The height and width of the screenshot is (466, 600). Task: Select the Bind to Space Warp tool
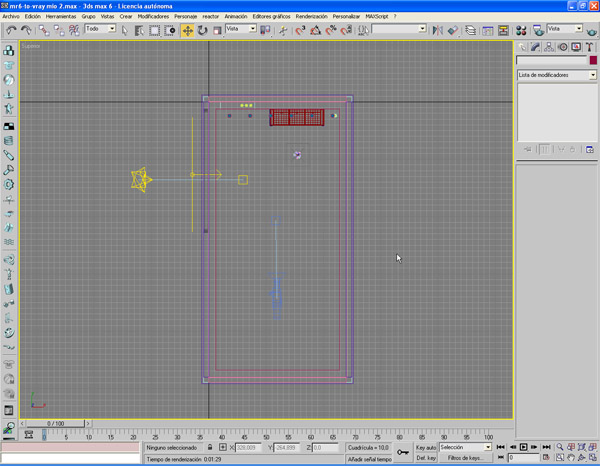[74, 30]
